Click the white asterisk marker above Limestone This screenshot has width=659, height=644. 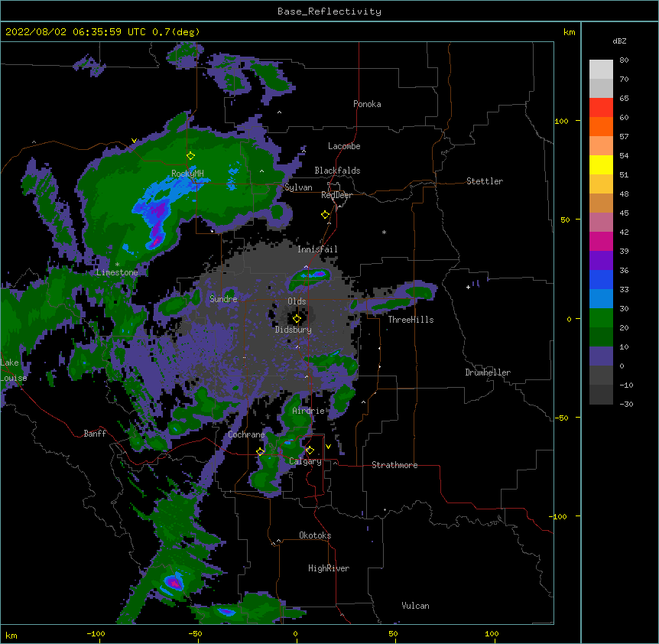[x=117, y=265]
